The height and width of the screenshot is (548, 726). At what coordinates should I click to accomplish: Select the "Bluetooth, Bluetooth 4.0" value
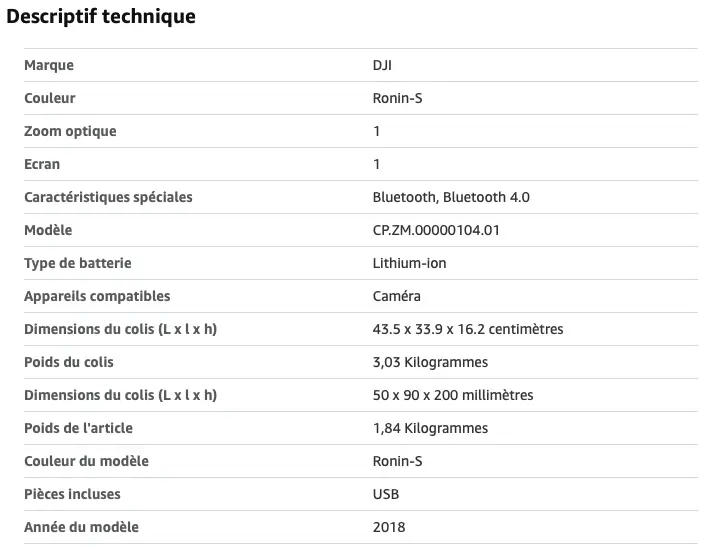point(451,197)
